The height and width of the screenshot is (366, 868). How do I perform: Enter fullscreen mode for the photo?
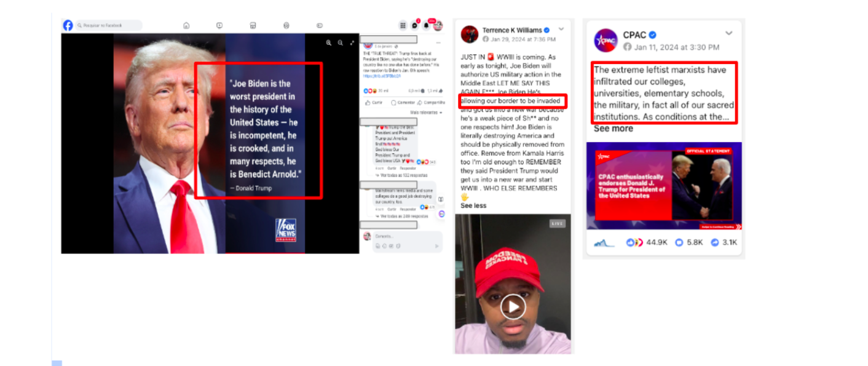[x=352, y=42]
